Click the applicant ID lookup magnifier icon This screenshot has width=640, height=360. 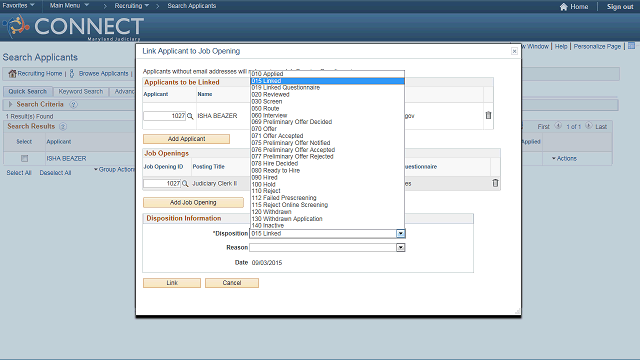(190, 116)
